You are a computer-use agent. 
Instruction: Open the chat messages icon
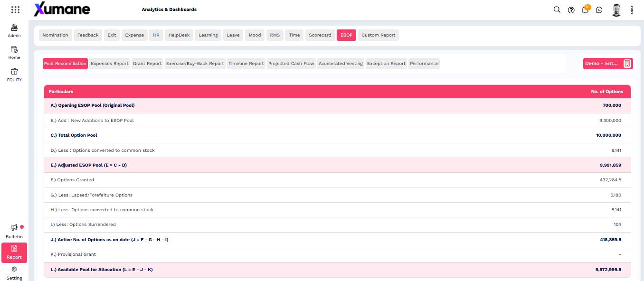[x=599, y=10]
